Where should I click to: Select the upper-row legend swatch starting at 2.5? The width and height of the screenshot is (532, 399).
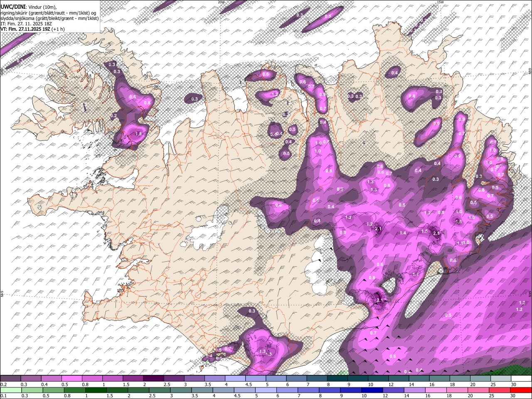tap(173, 379)
